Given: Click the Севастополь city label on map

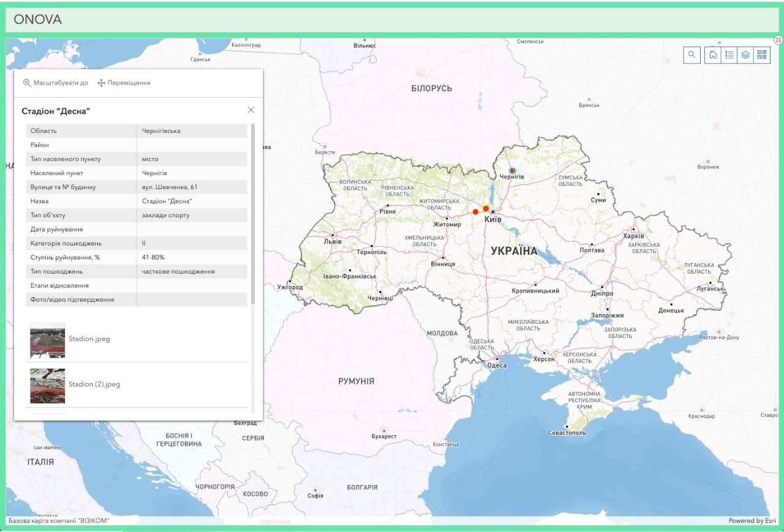Looking at the screenshot, I should pos(567,433).
